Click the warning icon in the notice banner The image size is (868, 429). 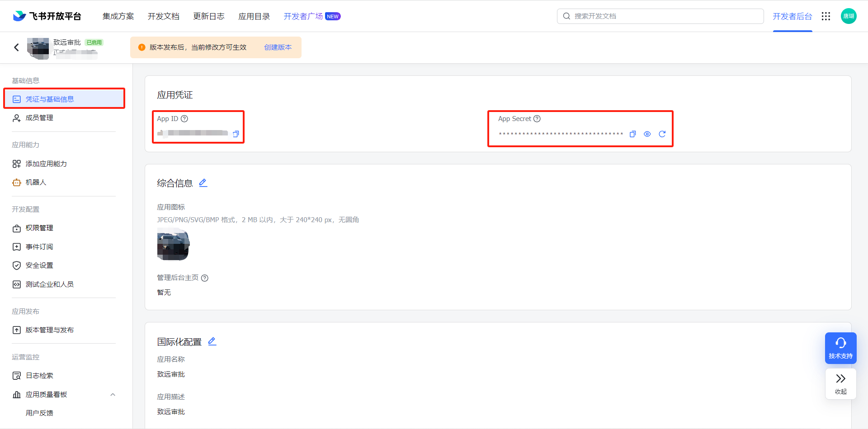(x=142, y=47)
